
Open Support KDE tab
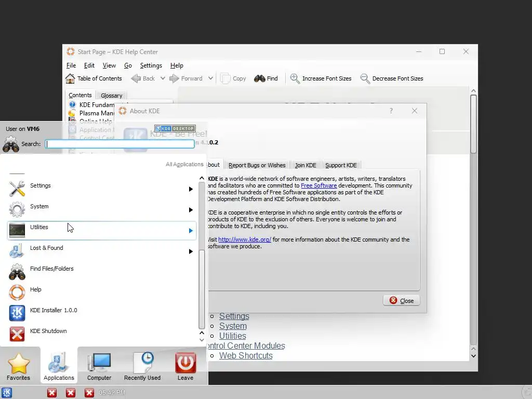341,165
